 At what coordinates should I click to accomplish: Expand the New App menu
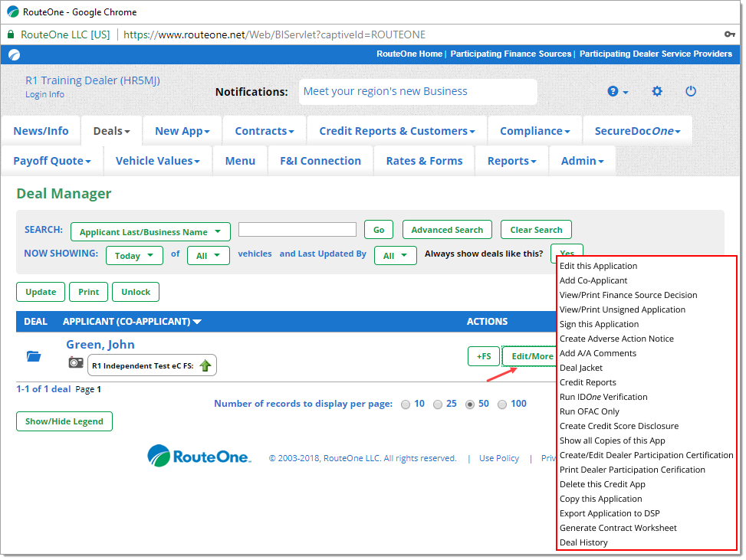tap(182, 131)
